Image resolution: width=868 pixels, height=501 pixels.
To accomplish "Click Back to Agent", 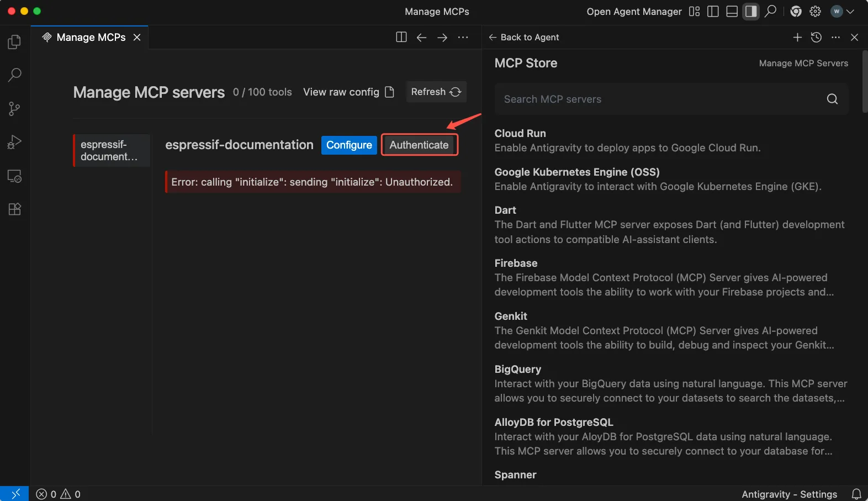I will click(x=524, y=37).
